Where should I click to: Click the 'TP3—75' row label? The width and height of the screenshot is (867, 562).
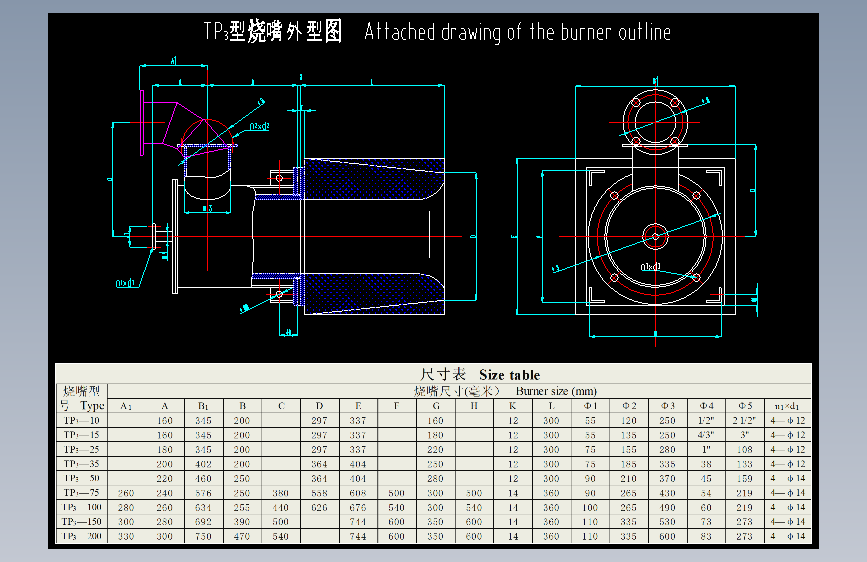pos(81,492)
